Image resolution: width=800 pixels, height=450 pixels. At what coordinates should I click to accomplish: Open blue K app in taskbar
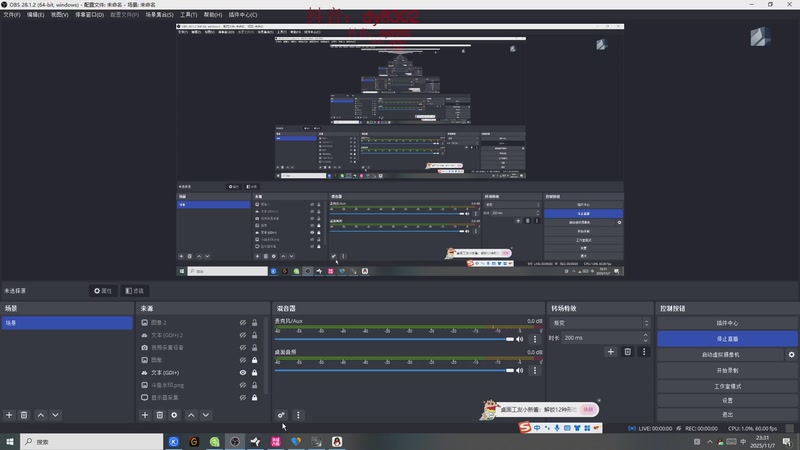173,441
